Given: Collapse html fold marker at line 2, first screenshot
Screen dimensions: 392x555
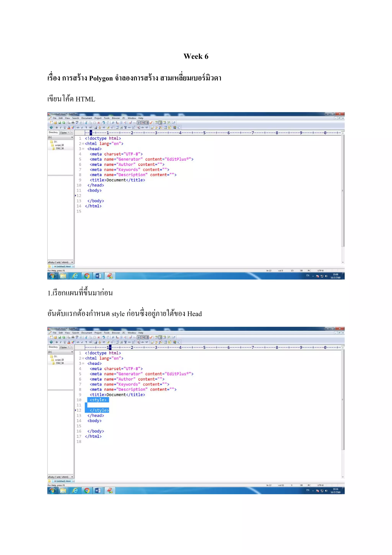Looking at the screenshot, I should (83, 144).
